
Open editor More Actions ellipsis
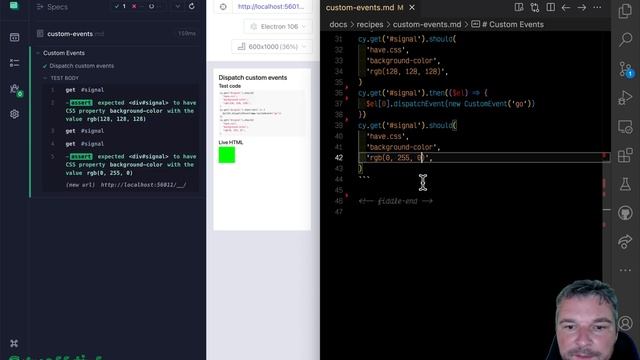point(597,7)
